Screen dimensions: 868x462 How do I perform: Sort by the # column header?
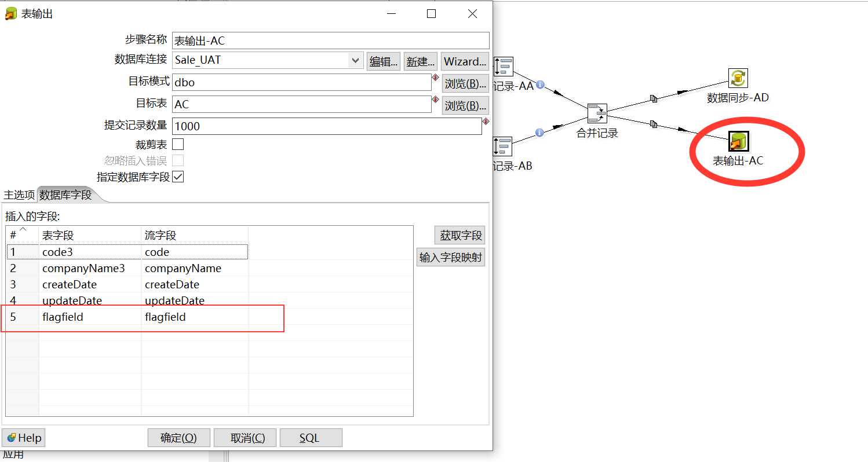pyautogui.click(x=23, y=234)
